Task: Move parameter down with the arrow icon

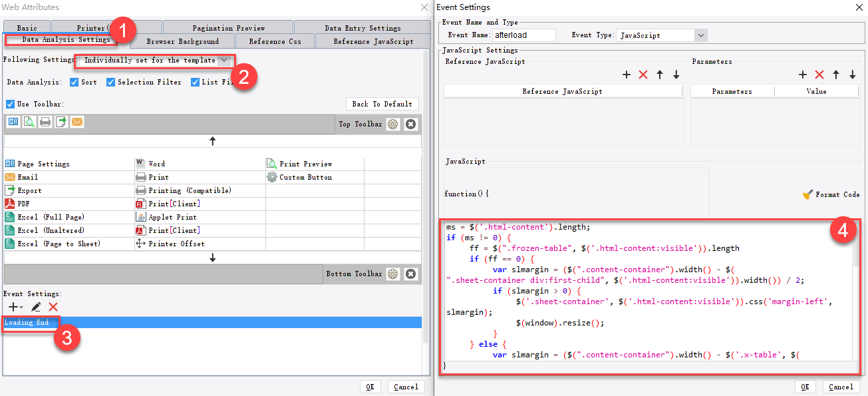Action: click(853, 75)
